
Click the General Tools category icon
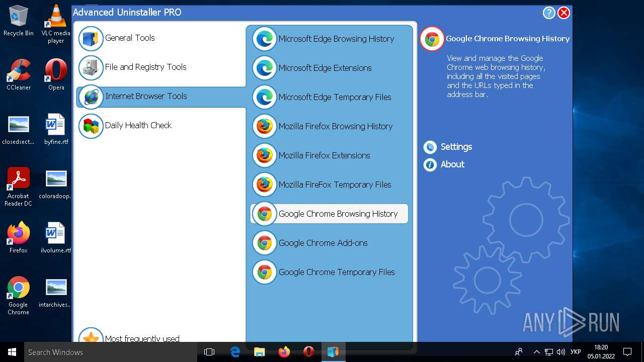91,39
